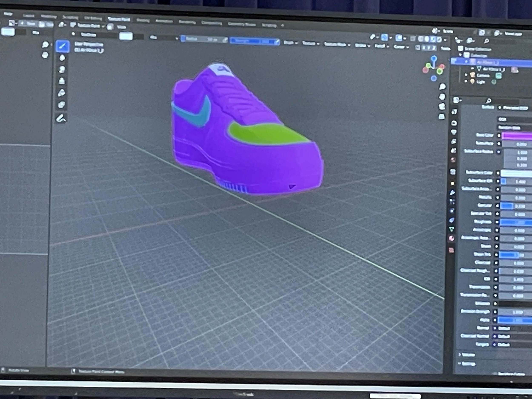Open the Material properties tab icon
532x399 pixels.
coord(451,239)
